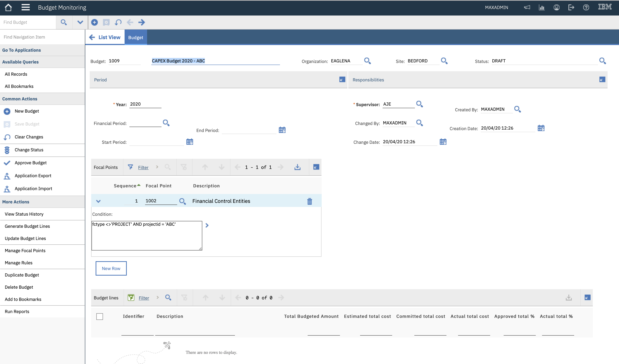Open the End Period calendar picker
This screenshot has width=619, height=364.
[x=282, y=130]
